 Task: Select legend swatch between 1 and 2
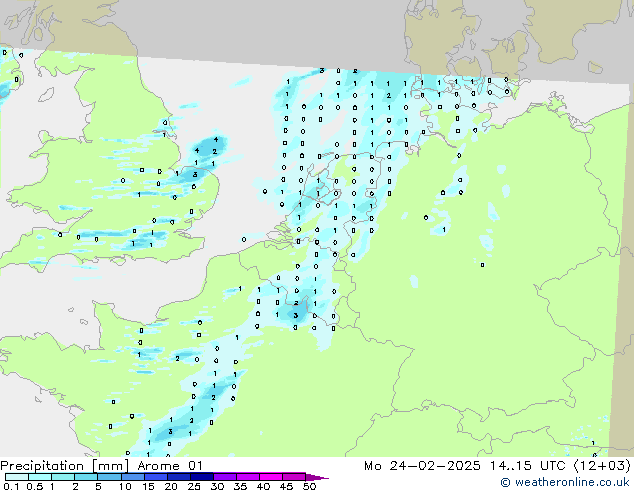click(63, 477)
